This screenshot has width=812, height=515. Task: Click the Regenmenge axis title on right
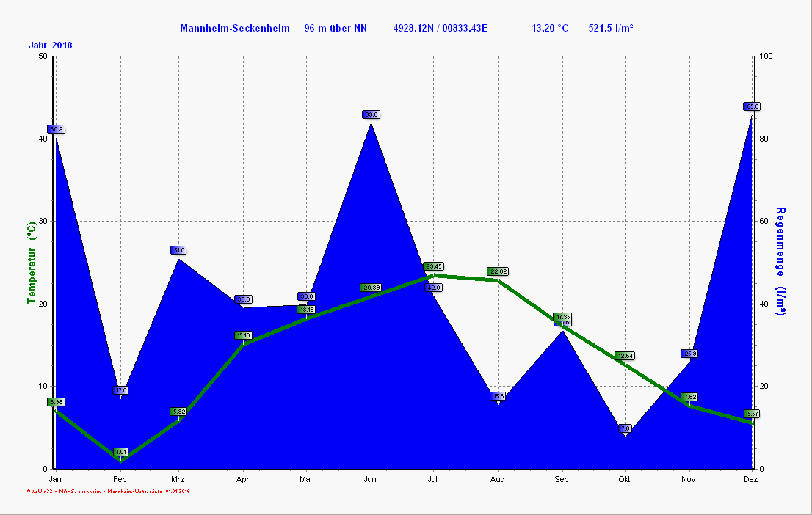[781, 261]
